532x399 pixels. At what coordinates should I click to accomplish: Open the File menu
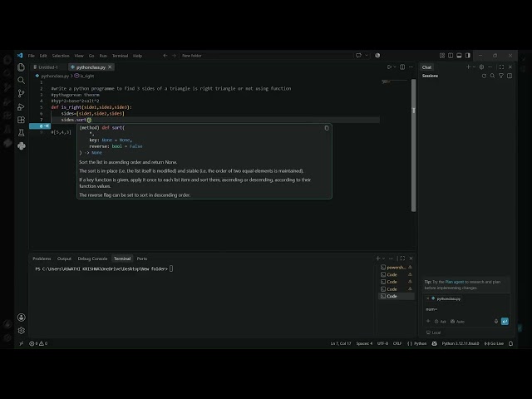pyautogui.click(x=32, y=56)
